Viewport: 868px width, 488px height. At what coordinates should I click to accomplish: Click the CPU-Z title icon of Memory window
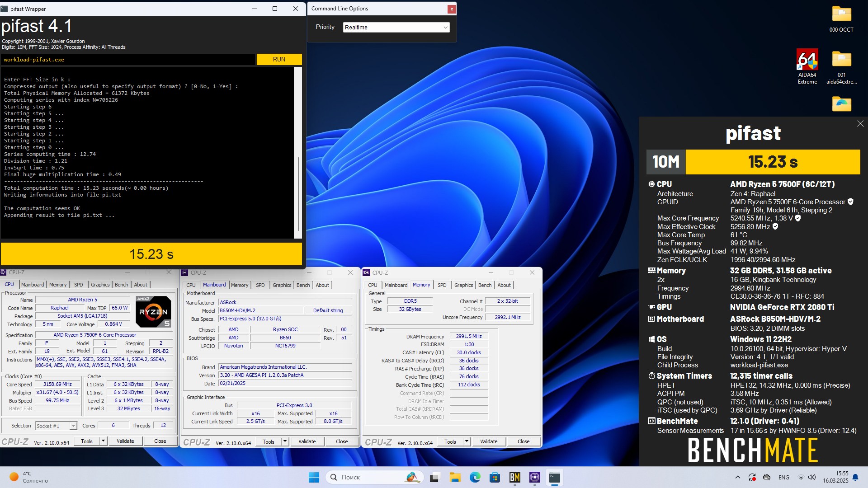[366, 272]
